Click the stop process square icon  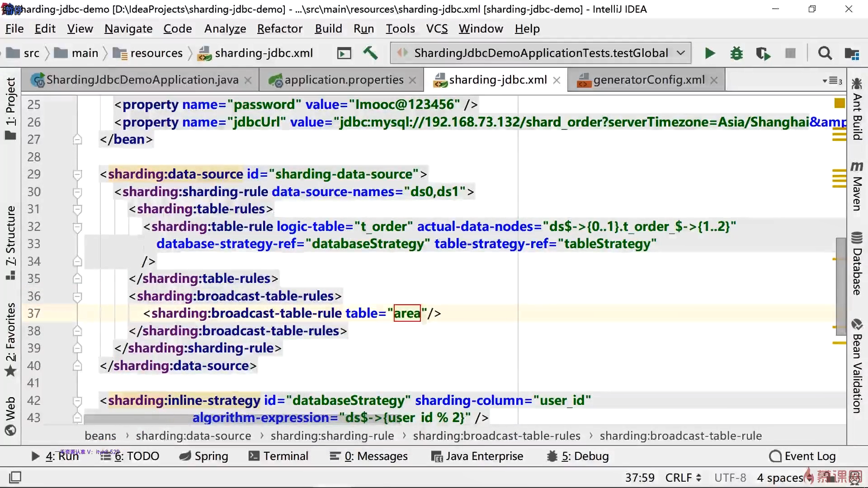tap(790, 53)
